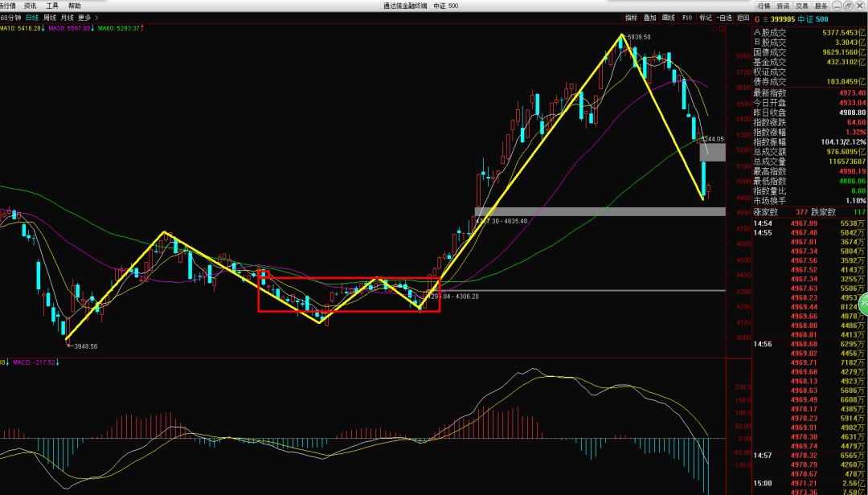Viewport: 868px width, 495px height.
Task: Switch to the 资讯 top-right tab
Action: pyautogui.click(x=782, y=6)
